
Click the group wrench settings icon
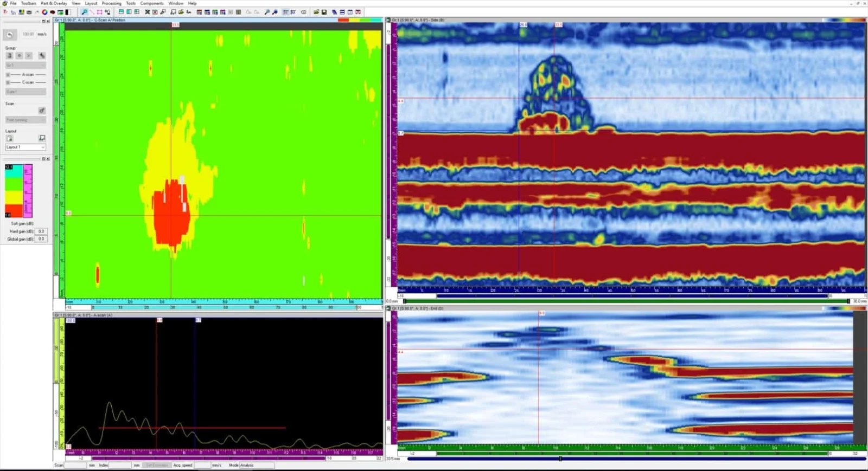[x=42, y=55]
